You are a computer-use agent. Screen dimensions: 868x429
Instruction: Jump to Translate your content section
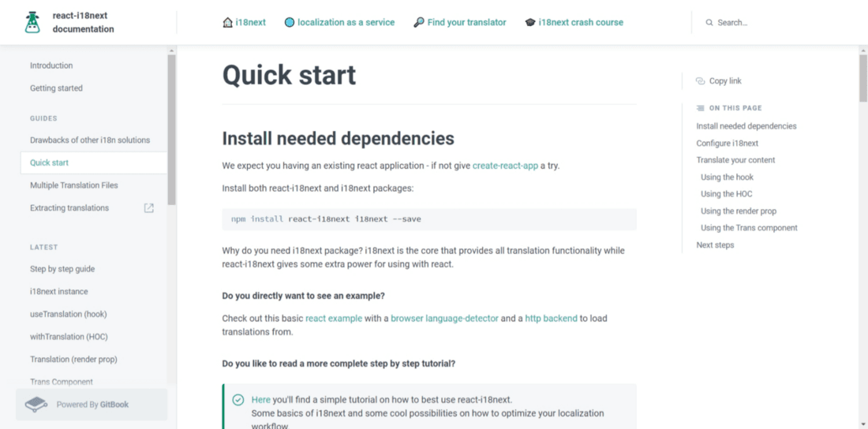735,160
